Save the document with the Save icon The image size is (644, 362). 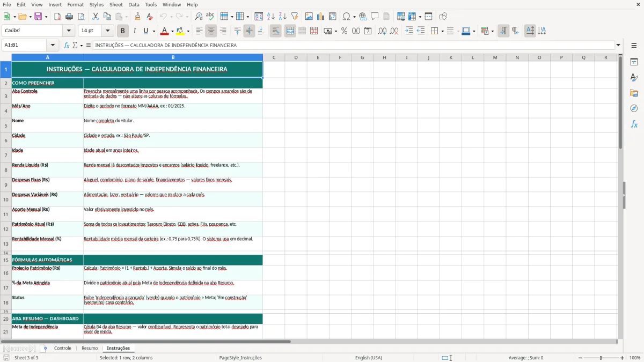point(38,17)
